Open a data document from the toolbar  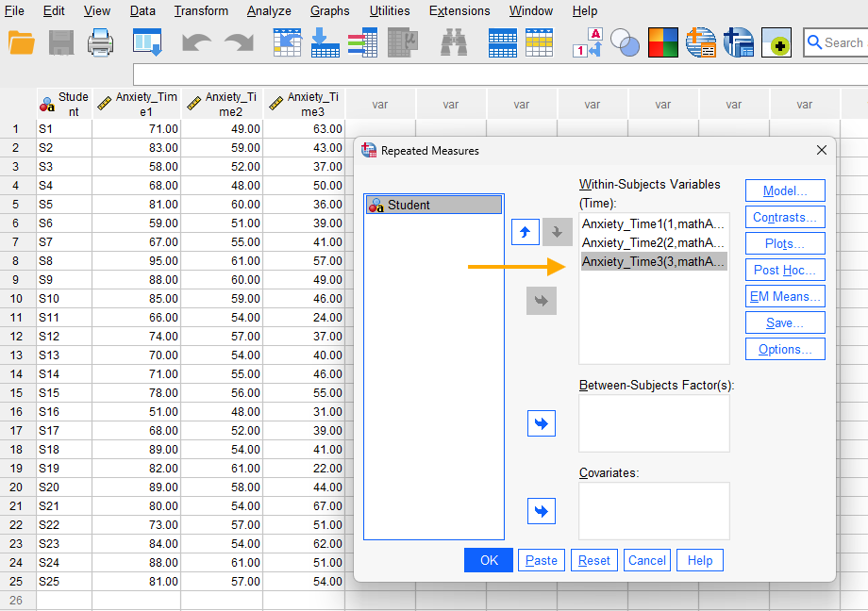23,42
